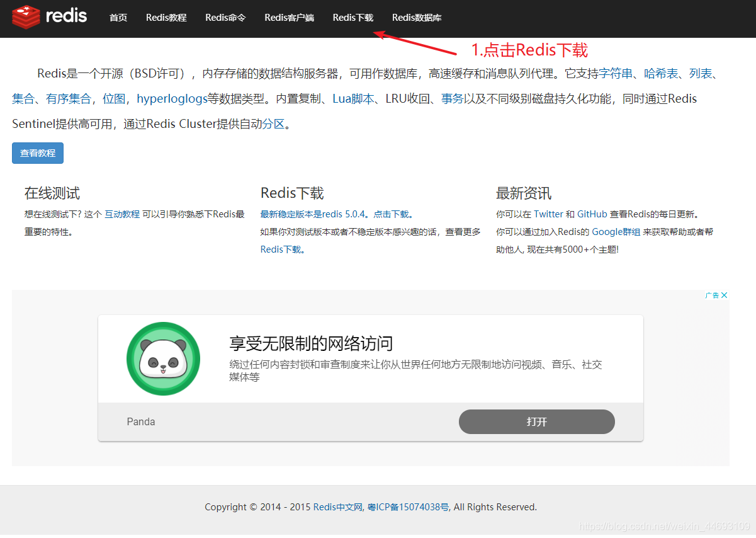Open the Redis教程 nav item
Image resolution: width=756 pixels, height=538 pixels.
(x=166, y=18)
